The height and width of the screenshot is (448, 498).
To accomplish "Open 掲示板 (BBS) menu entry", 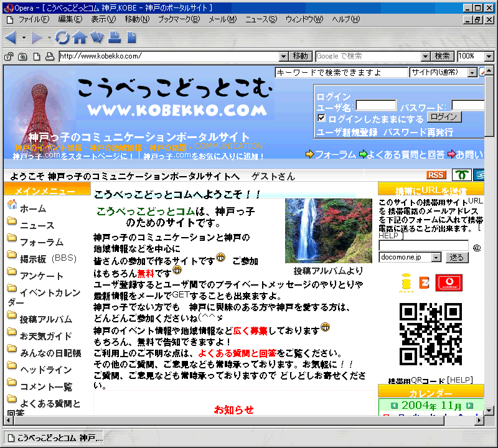I will pyautogui.click(x=49, y=259).
